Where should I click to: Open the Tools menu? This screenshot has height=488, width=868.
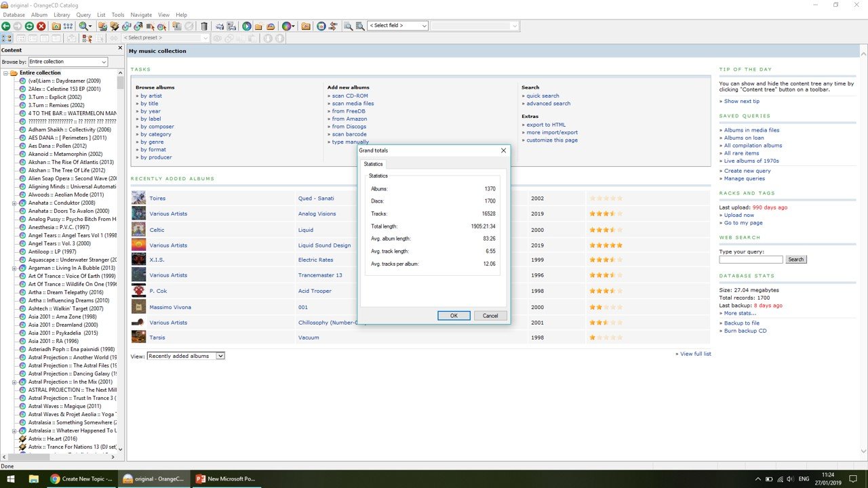118,14
